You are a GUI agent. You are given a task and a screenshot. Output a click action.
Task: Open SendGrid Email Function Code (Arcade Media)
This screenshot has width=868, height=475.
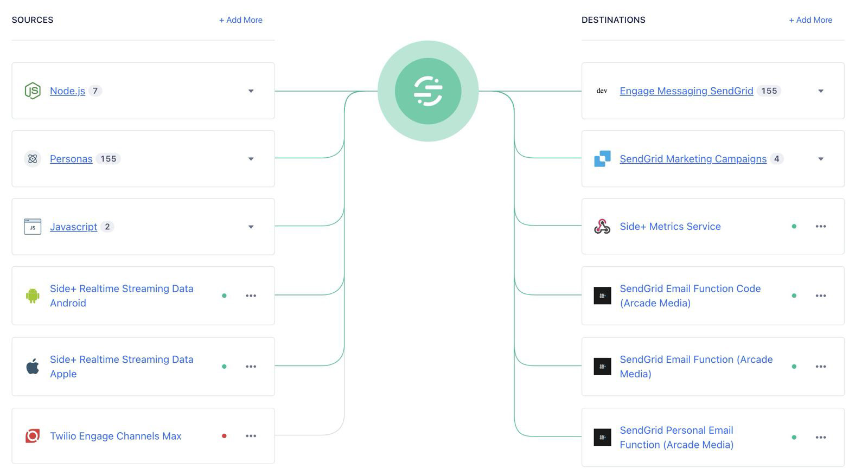[x=690, y=296]
